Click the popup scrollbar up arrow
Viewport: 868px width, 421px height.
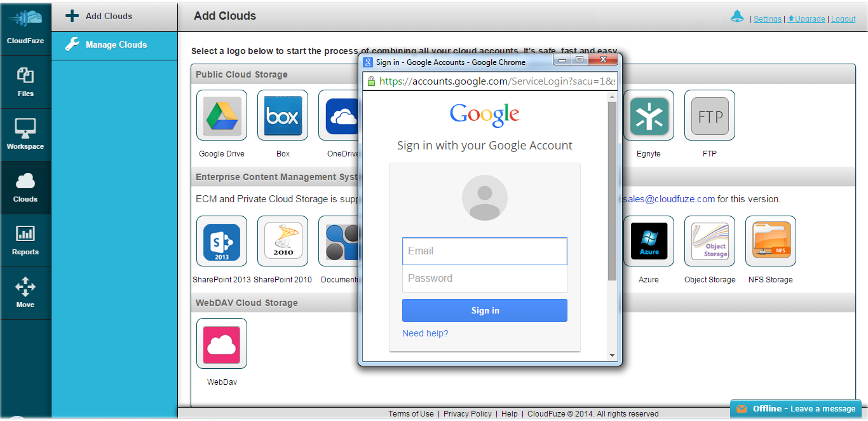(613, 97)
